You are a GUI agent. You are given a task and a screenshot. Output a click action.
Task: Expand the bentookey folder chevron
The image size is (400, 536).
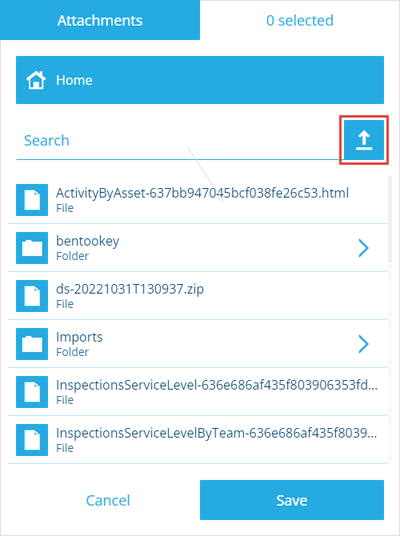[x=363, y=248]
